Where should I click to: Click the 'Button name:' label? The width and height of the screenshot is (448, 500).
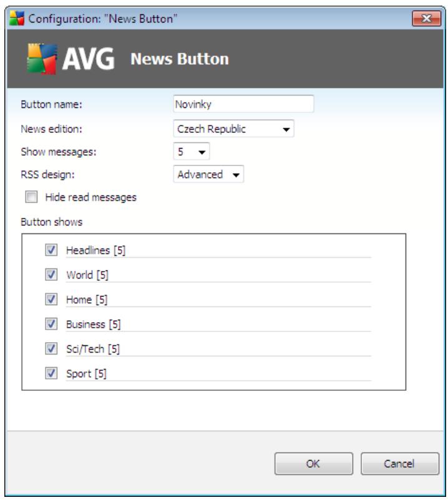pos(51,104)
